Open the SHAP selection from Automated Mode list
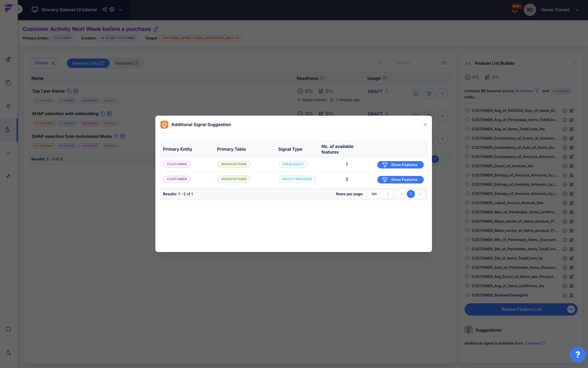Screen dimensions: 588x368 click(72, 136)
